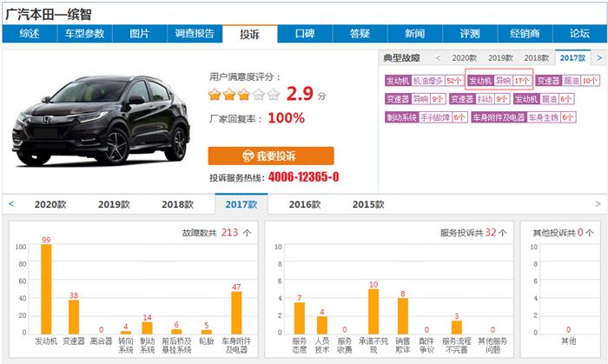Select 2018款 in chart year strip
The width and height of the screenshot is (608, 364).
pos(177,204)
